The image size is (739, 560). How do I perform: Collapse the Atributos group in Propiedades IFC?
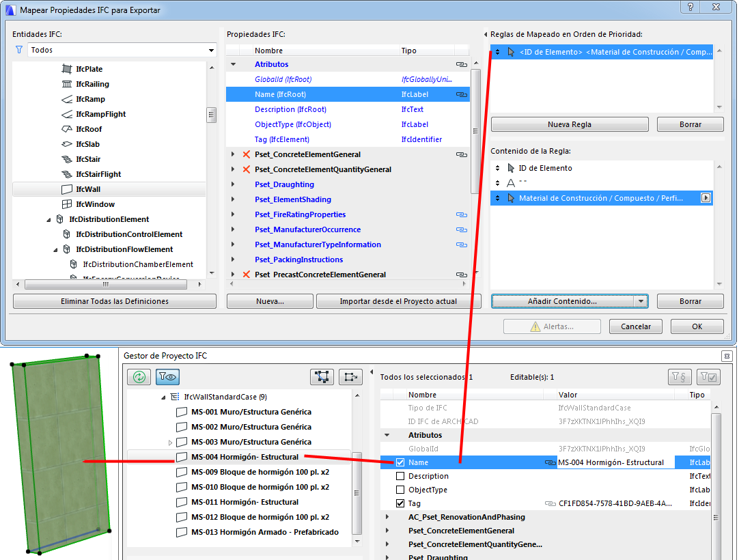[x=233, y=64]
